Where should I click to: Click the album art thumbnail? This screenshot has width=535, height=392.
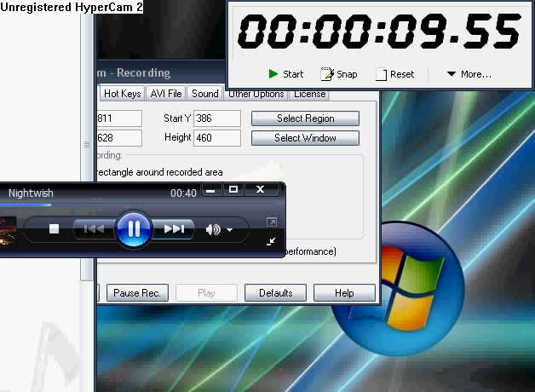(8, 231)
